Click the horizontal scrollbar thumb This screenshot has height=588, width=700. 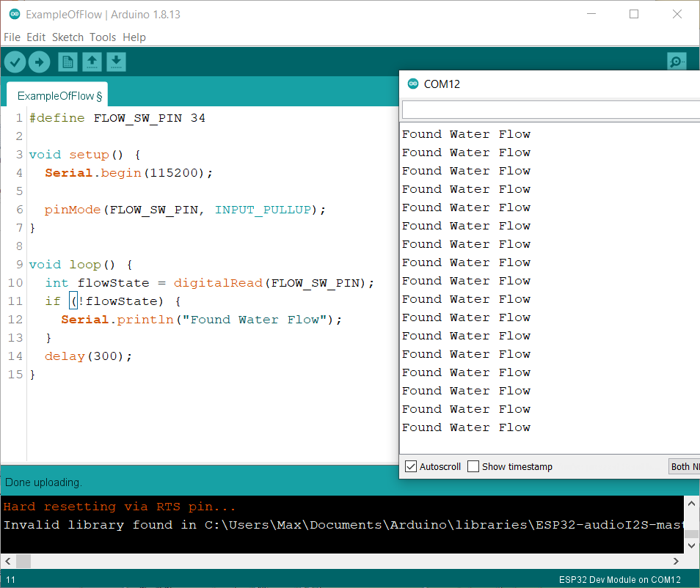pyautogui.click(x=23, y=561)
